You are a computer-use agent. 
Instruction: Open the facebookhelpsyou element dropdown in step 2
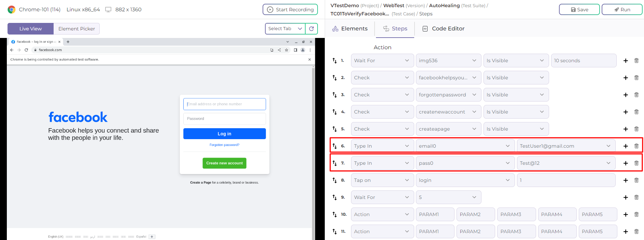(448, 78)
